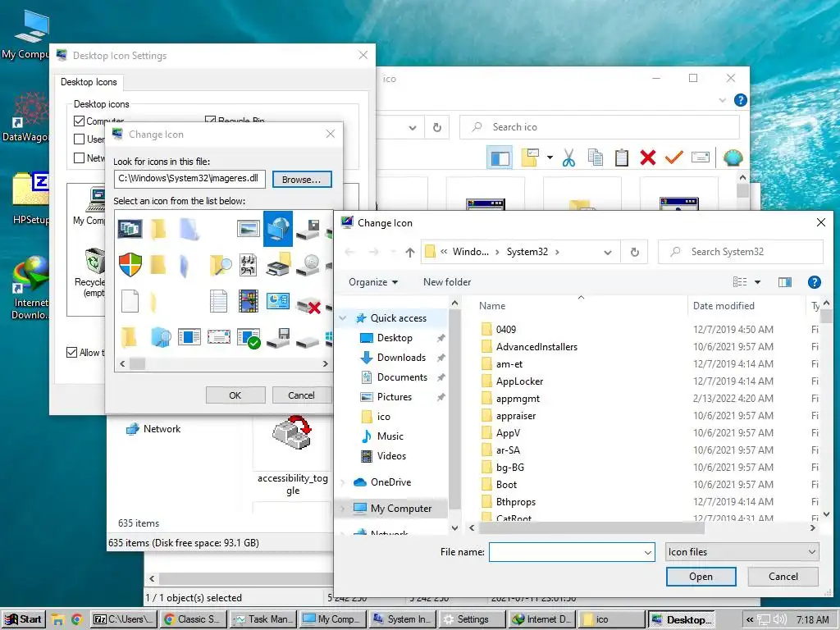Open the Organize dropdown menu
Screen dimensions: 840x630
tap(373, 282)
